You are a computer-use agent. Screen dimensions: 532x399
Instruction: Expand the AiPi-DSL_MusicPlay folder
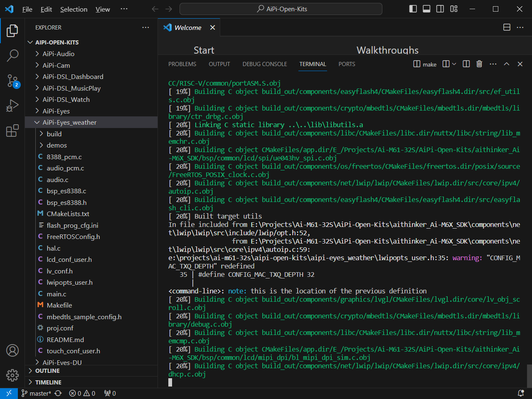click(x=91, y=88)
